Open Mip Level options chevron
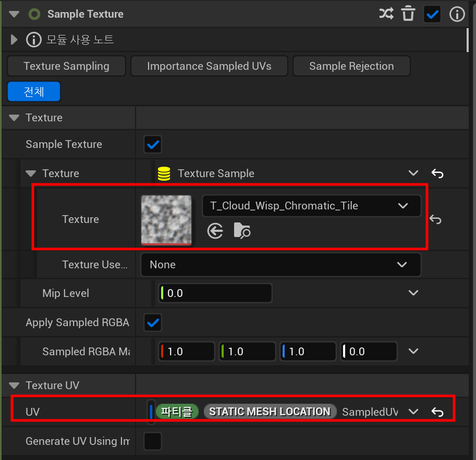Image resolution: width=476 pixels, height=460 pixels. click(413, 293)
